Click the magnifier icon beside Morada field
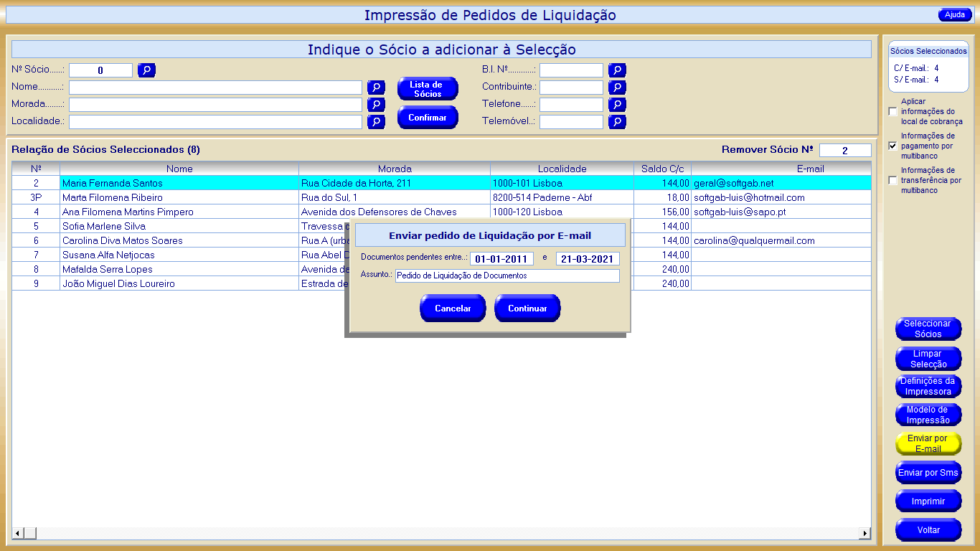This screenshot has height=551, width=980. [x=376, y=105]
